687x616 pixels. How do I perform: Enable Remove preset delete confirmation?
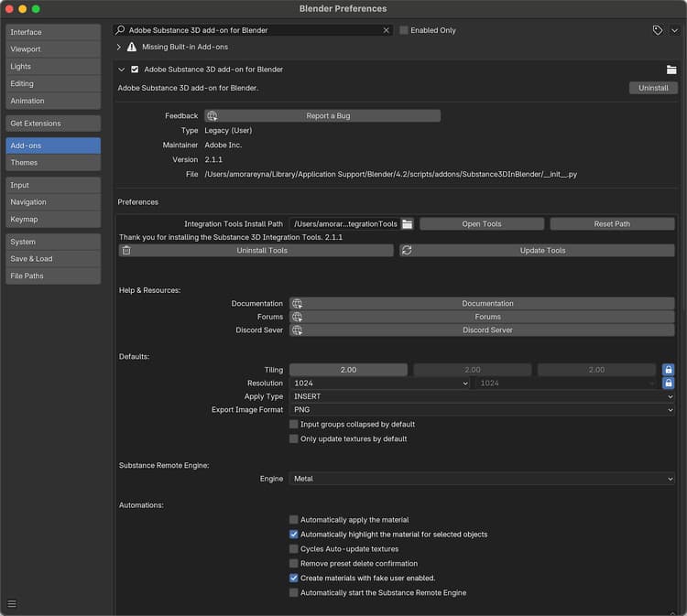pos(293,564)
